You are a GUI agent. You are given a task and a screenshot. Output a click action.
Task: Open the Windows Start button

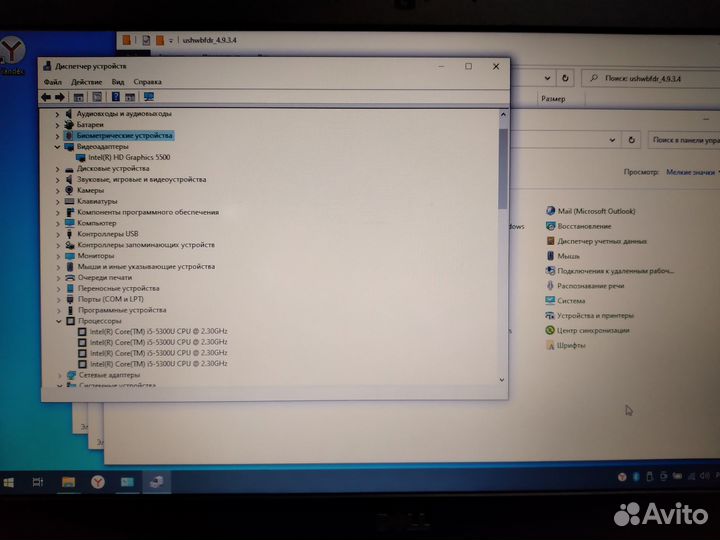coord(9,482)
